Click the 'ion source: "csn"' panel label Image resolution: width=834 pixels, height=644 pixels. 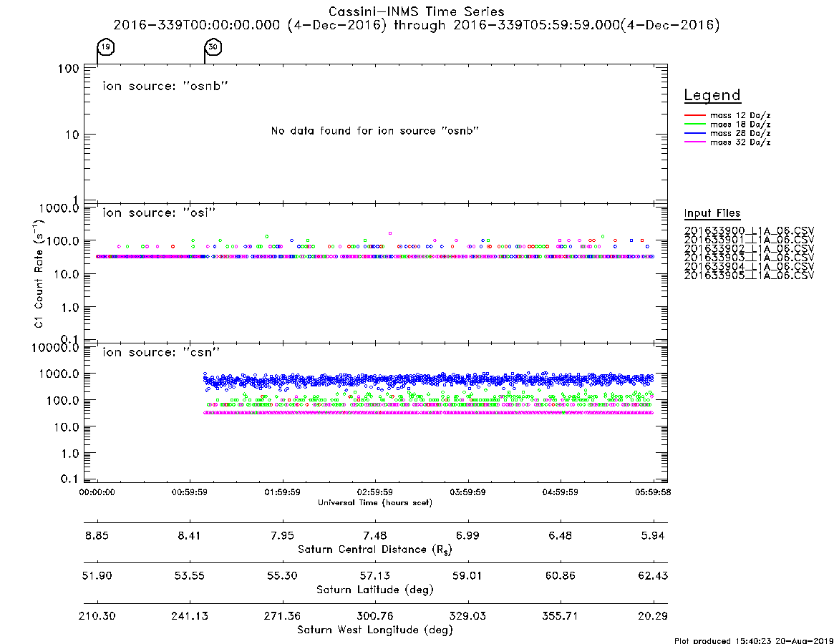point(161,352)
